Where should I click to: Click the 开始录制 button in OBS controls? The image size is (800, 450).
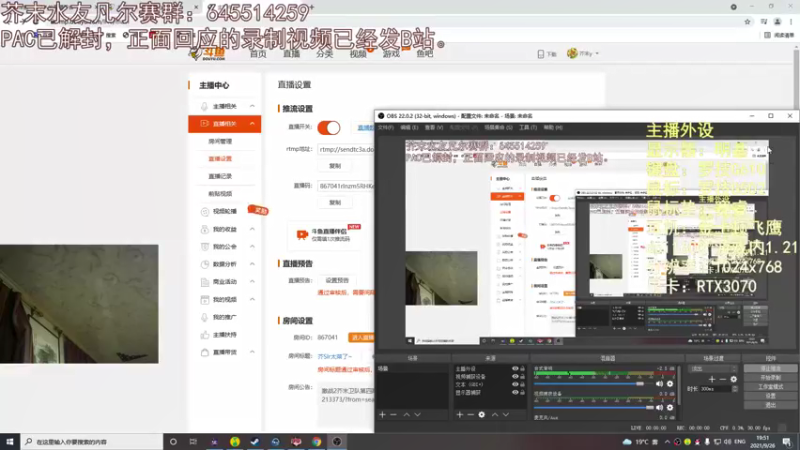770,378
